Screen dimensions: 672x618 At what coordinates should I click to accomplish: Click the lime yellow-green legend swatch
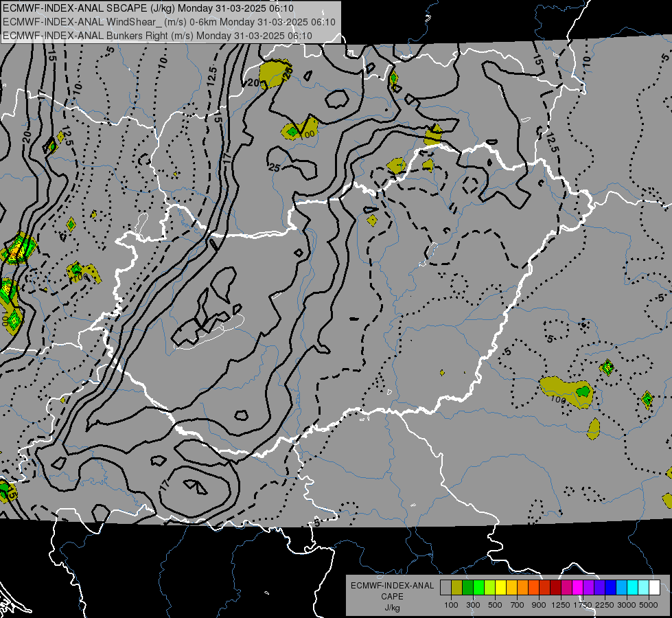(490, 587)
